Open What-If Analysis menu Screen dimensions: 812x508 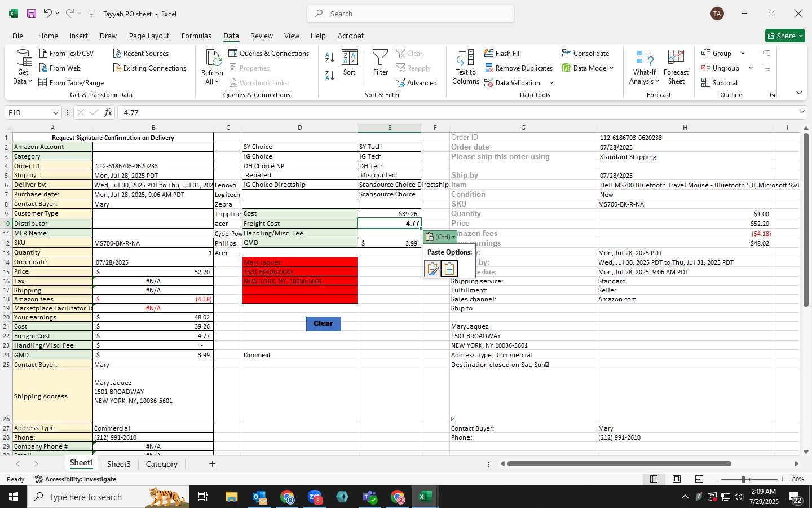(644, 67)
